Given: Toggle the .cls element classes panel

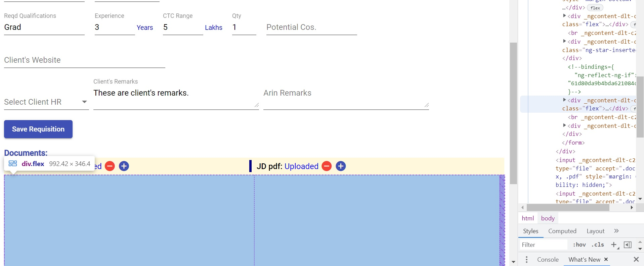Looking at the screenshot, I should coord(598,245).
